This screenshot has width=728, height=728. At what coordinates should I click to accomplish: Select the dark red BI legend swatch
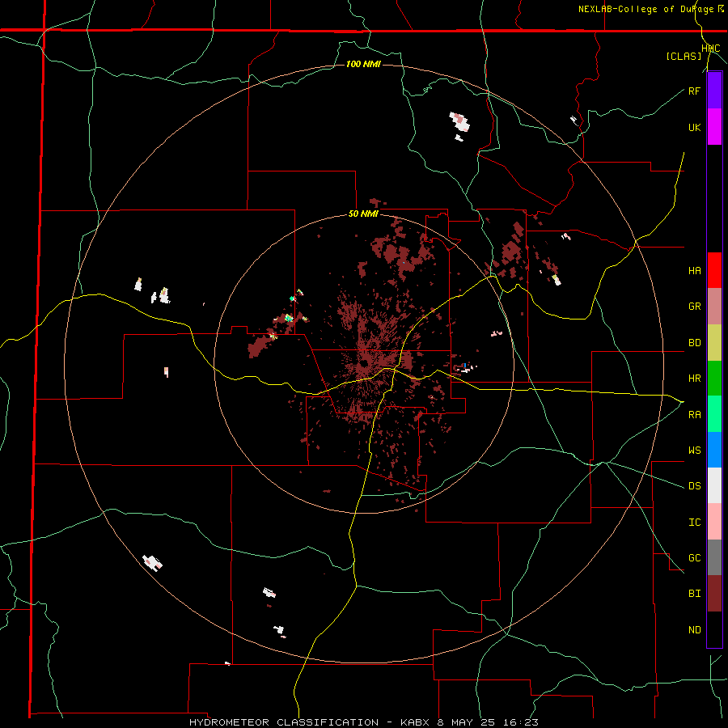point(714,594)
